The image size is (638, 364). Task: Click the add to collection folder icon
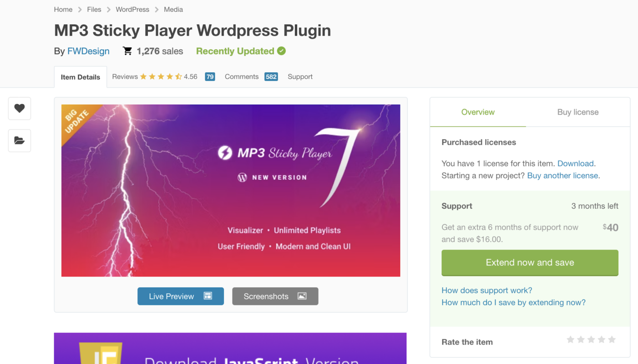[x=19, y=141]
